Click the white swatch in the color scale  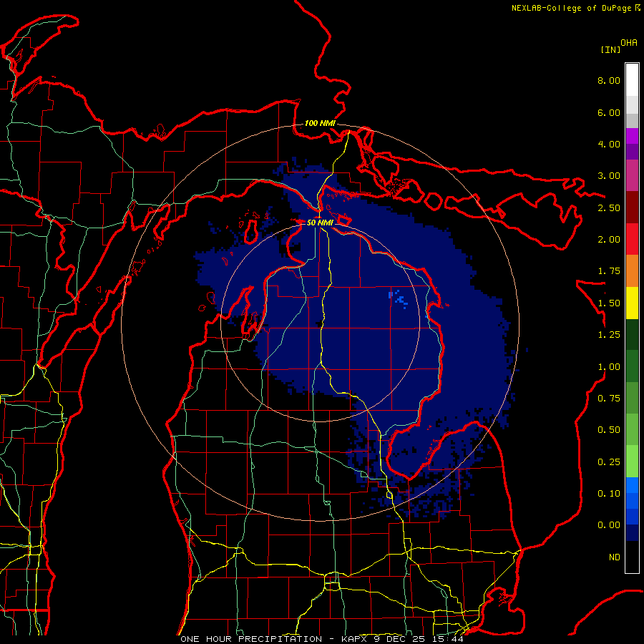coord(632,79)
